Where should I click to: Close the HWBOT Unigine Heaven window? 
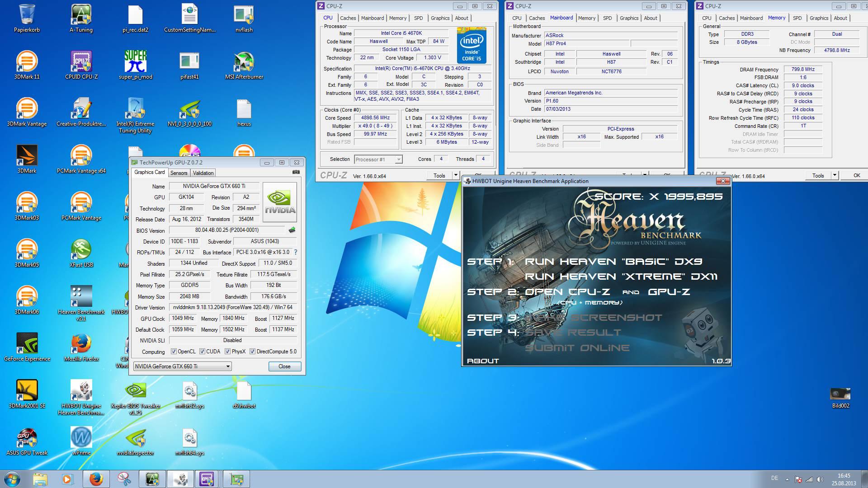coord(723,181)
